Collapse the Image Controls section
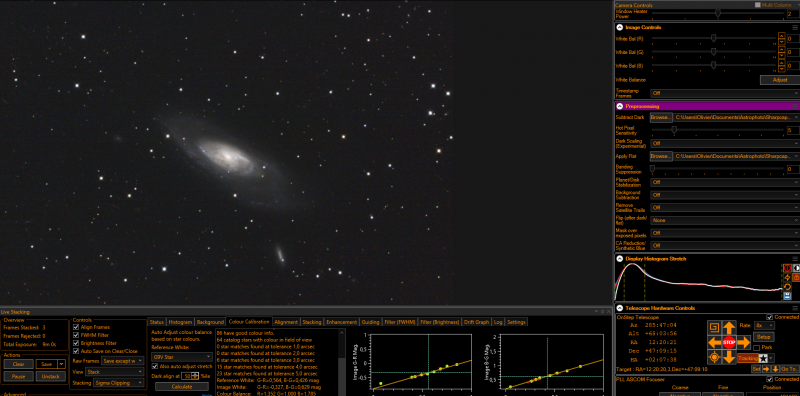Image resolution: width=800 pixels, height=396 pixels. click(619, 28)
